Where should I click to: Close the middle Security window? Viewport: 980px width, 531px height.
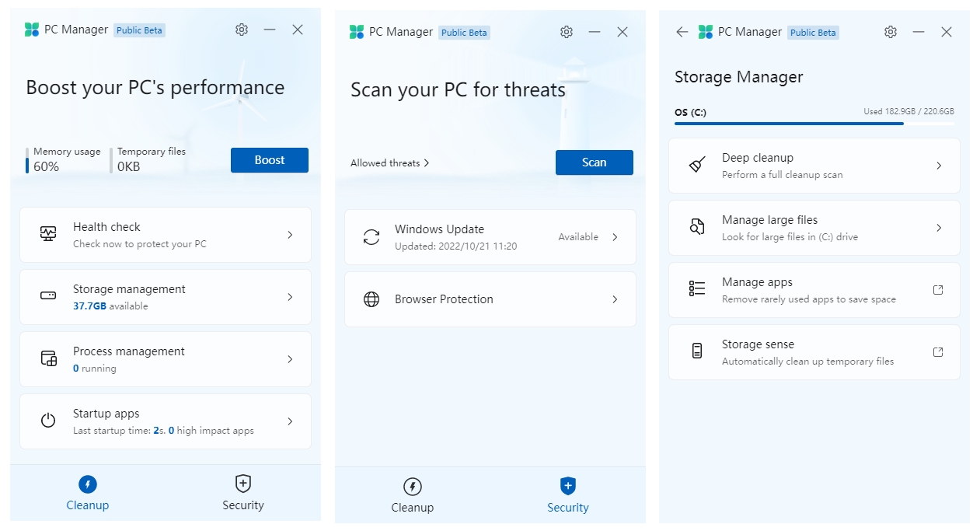pos(623,32)
